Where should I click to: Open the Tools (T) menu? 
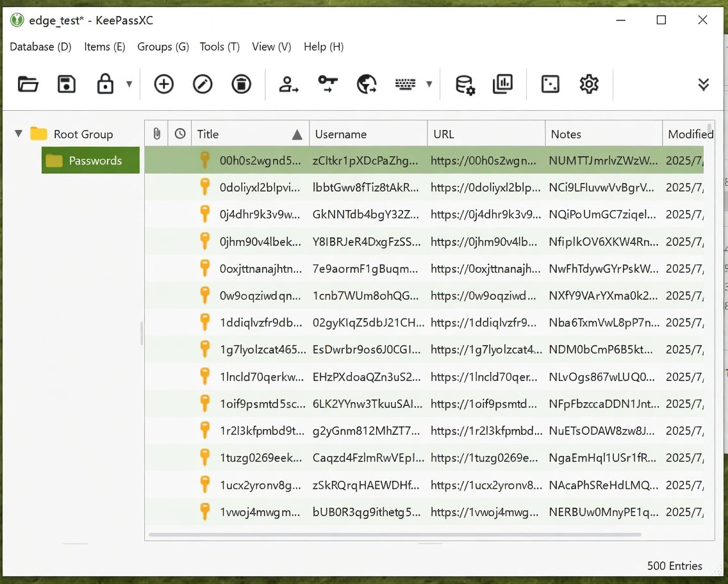(x=220, y=47)
